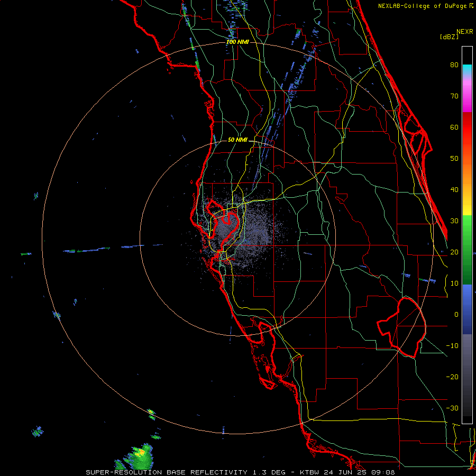This screenshot has height=476, width=476.
Task: Select the 20 dBZ scale value
Action: click(x=454, y=252)
